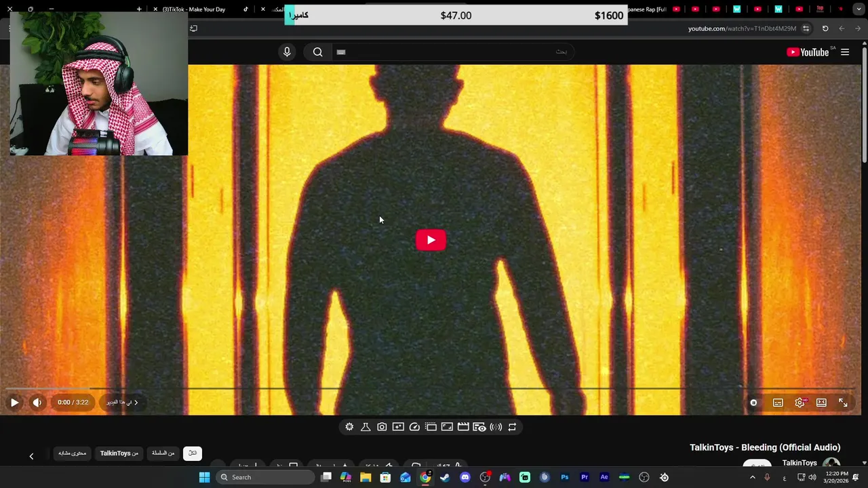Image resolution: width=868 pixels, height=488 pixels.
Task: Focus the YouTube search input field
Action: click(x=453, y=52)
